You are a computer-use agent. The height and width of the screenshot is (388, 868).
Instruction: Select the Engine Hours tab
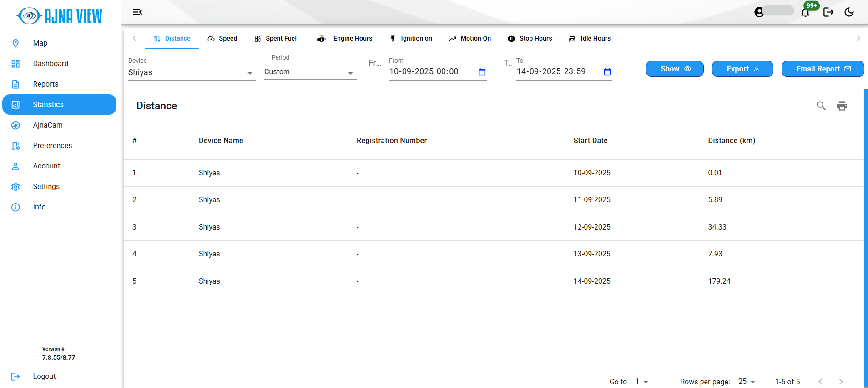click(345, 39)
